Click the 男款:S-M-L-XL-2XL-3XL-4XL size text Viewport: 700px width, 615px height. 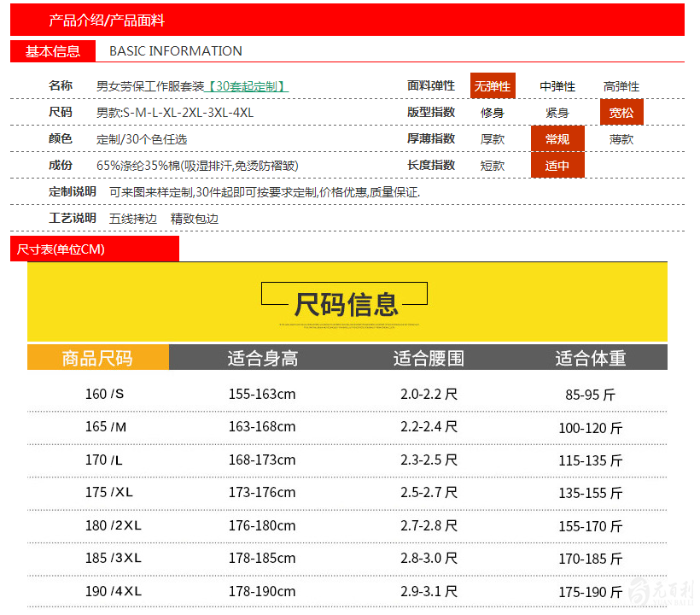pos(175,113)
